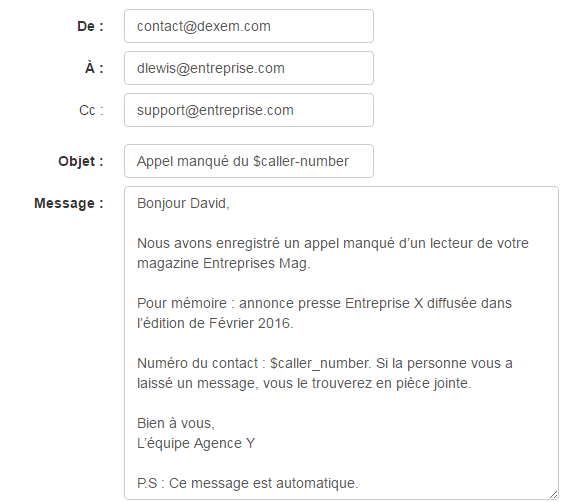Click the resize grip of the Message box
564x502 pixels.
tap(554, 495)
